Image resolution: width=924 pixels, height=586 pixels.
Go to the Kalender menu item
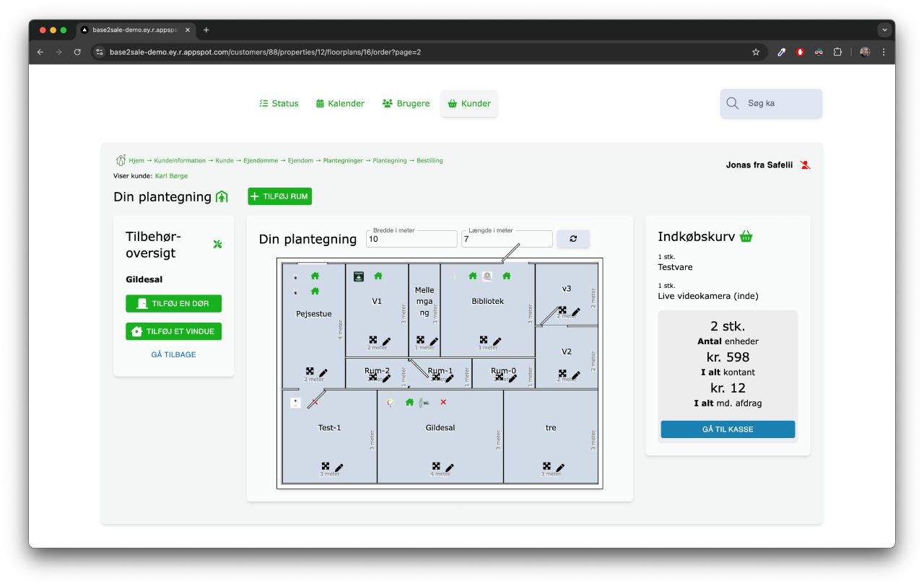[340, 103]
